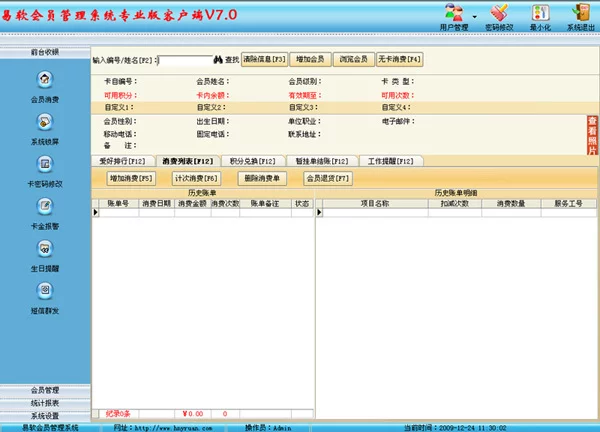Open 生日提醒 birthday reminder icon
Screen dimensions: 600x432
tap(45, 249)
